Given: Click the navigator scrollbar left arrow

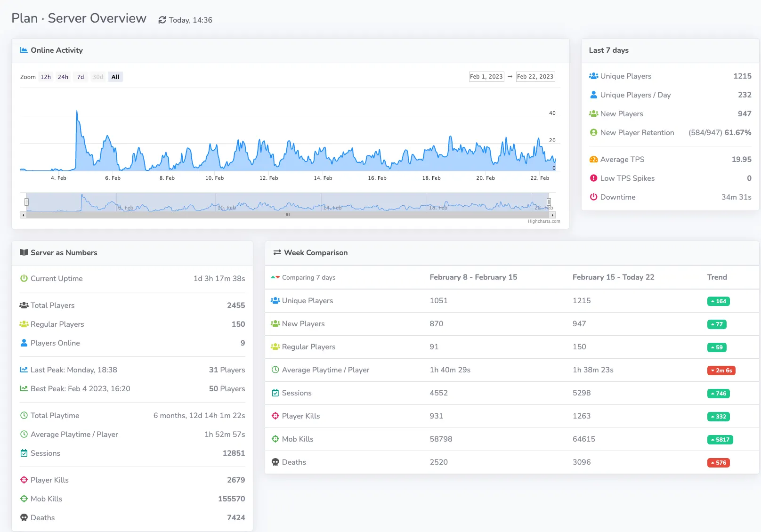Looking at the screenshot, I should coord(23,215).
